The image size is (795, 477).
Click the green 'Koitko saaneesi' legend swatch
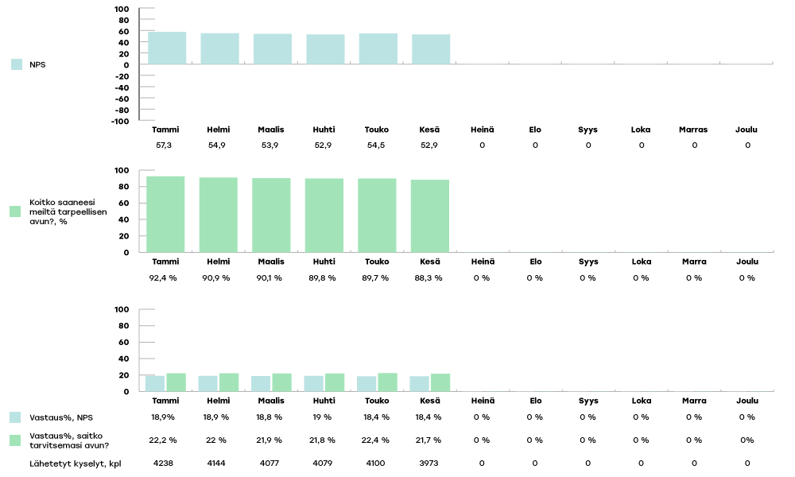click(x=15, y=212)
